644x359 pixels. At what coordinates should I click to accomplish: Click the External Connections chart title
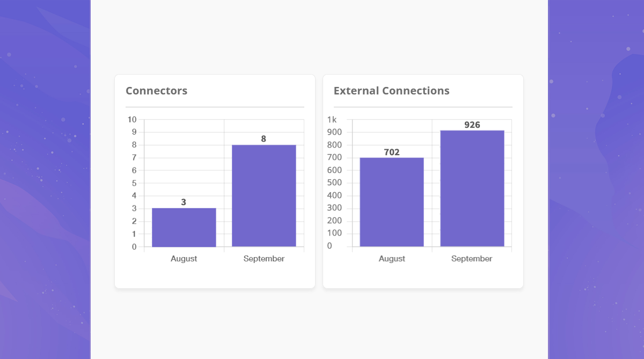tap(391, 91)
